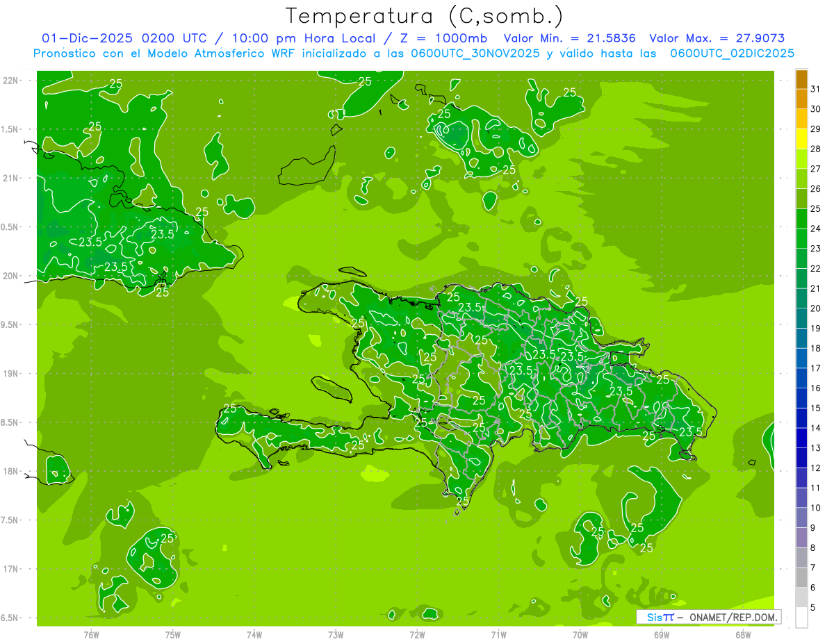
Task: Click the 19N latitude axis label
Action: [x=12, y=374]
